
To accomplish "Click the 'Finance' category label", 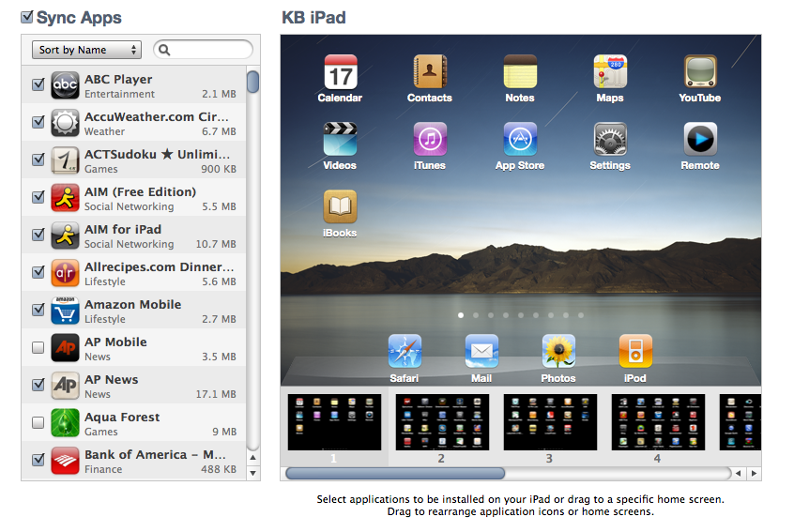I will click(x=103, y=469).
